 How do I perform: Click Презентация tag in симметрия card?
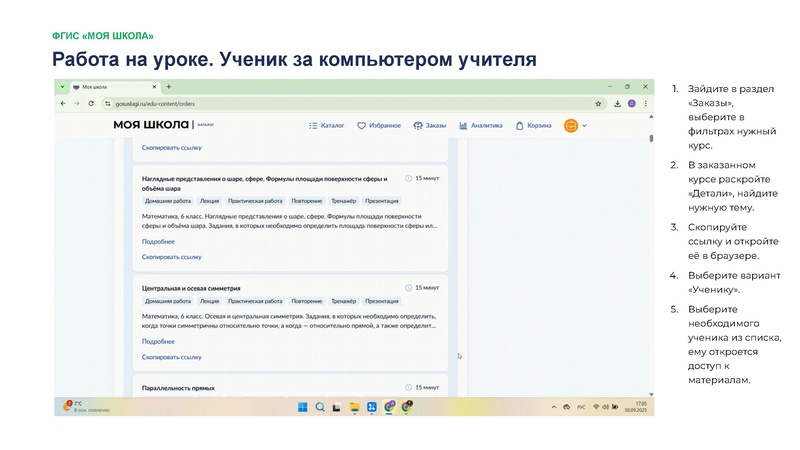(x=382, y=301)
